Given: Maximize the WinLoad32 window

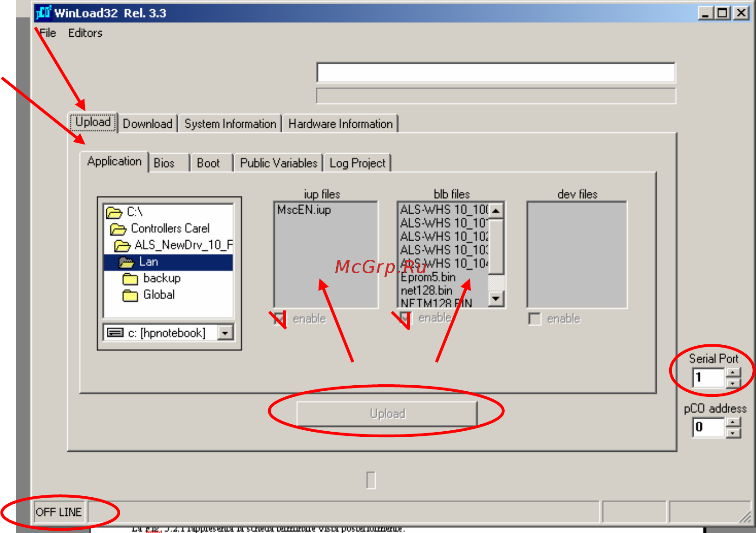Looking at the screenshot, I should [x=723, y=13].
